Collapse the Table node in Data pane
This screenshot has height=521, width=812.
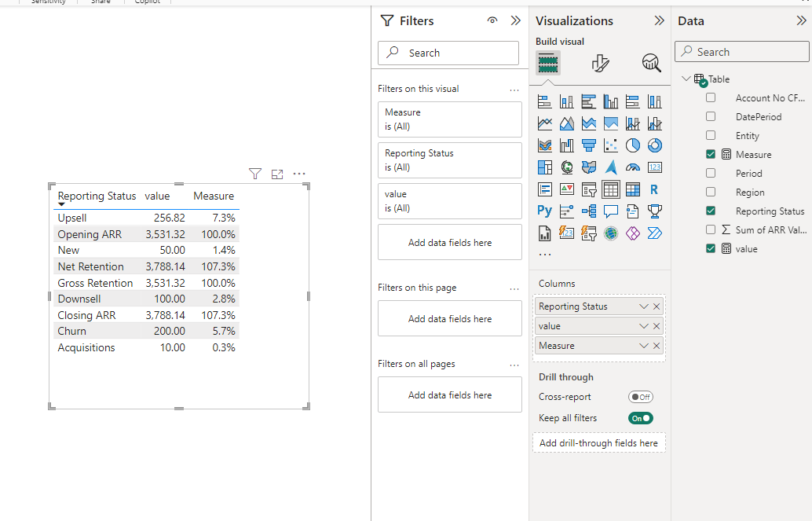[686, 79]
